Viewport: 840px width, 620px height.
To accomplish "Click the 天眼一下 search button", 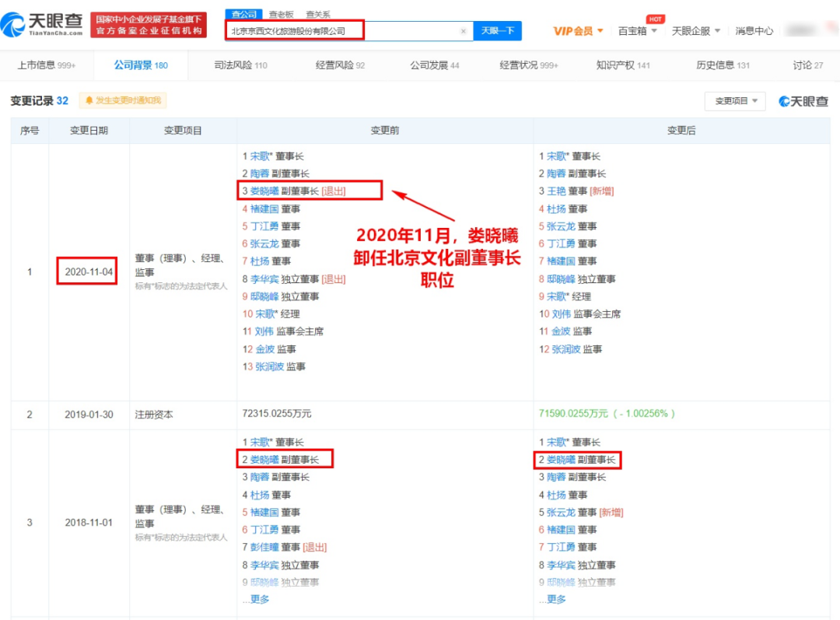I will click(497, 30).
